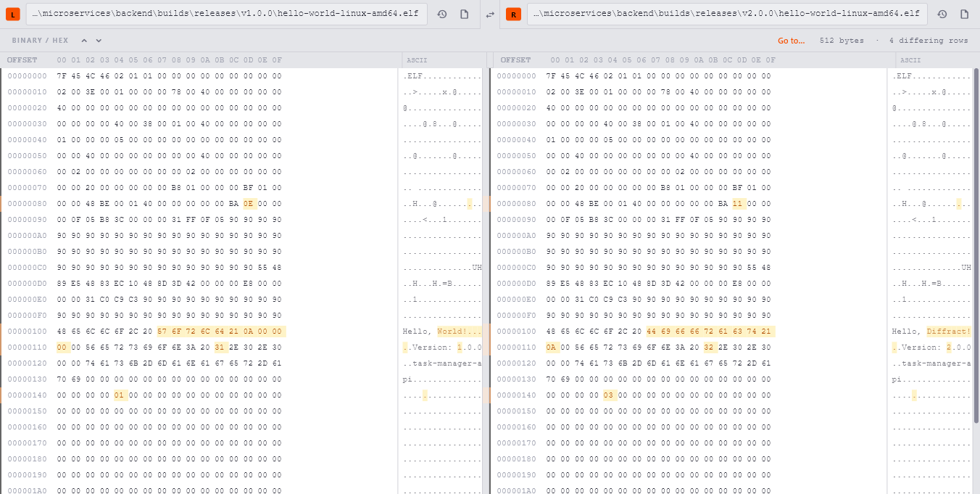Click highlighted byte 01 at left row 00000140

point(120,395)
